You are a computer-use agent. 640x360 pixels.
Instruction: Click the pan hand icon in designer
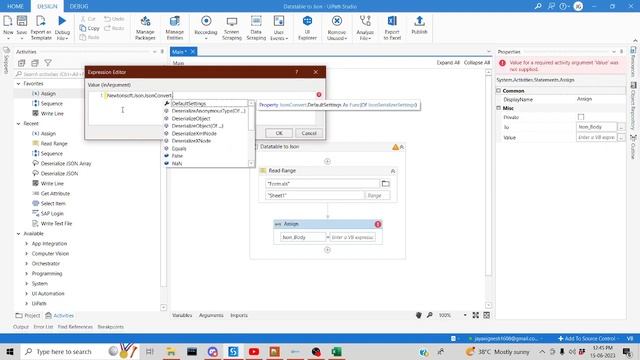418,315
